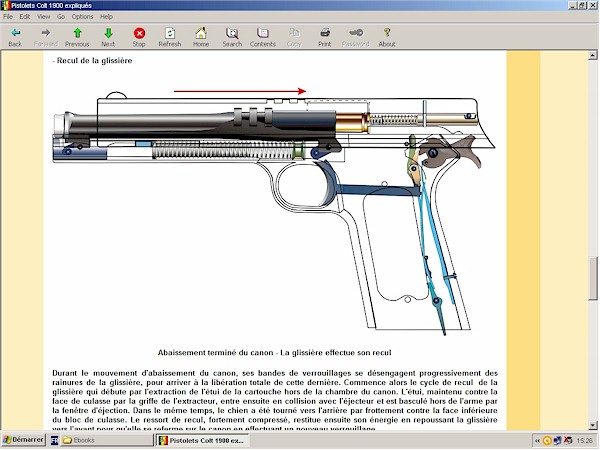Open the Previous page with green up arrow

tap(77, 37)
